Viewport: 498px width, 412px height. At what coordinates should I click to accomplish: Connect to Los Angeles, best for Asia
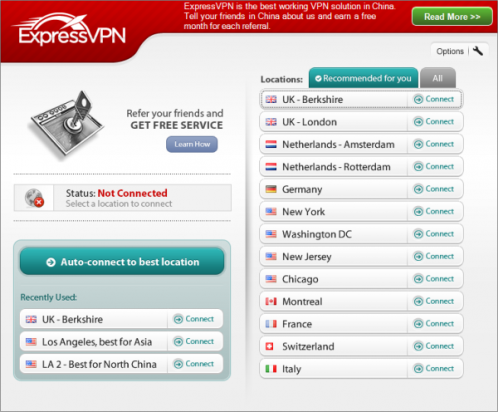tap(194, 341)
